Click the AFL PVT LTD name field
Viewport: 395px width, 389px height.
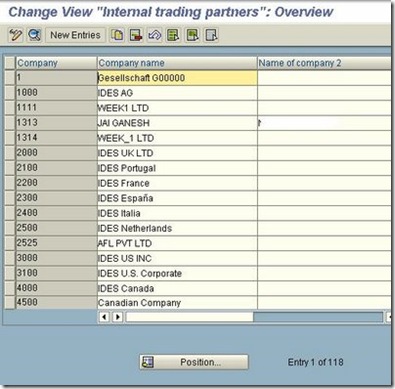click(177, 243)
